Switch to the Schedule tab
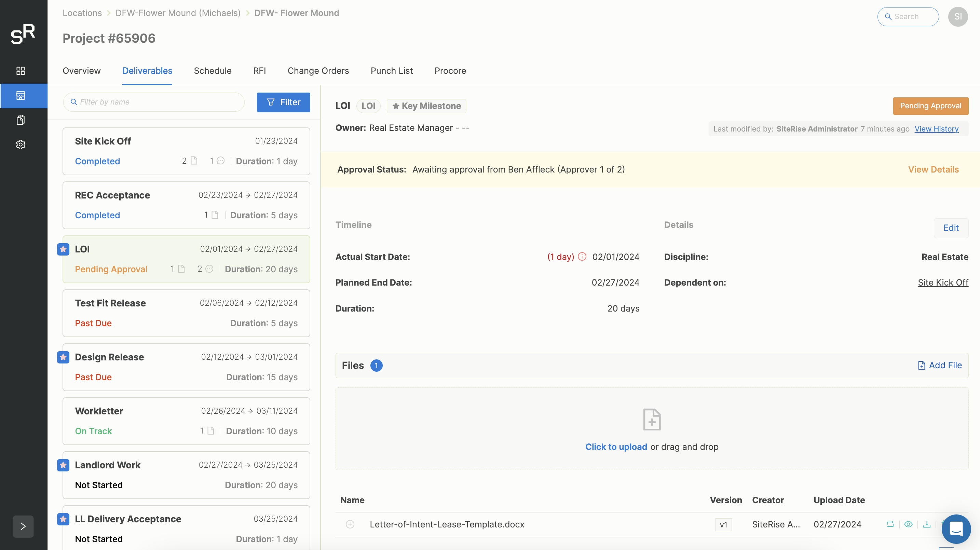The image size is (980, 550). [x=213, y=71]
